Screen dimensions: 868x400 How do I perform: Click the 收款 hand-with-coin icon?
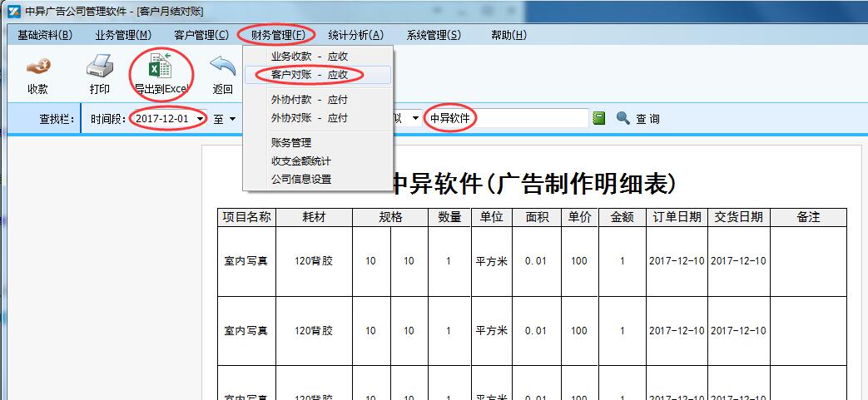click(x=38, y=67)
